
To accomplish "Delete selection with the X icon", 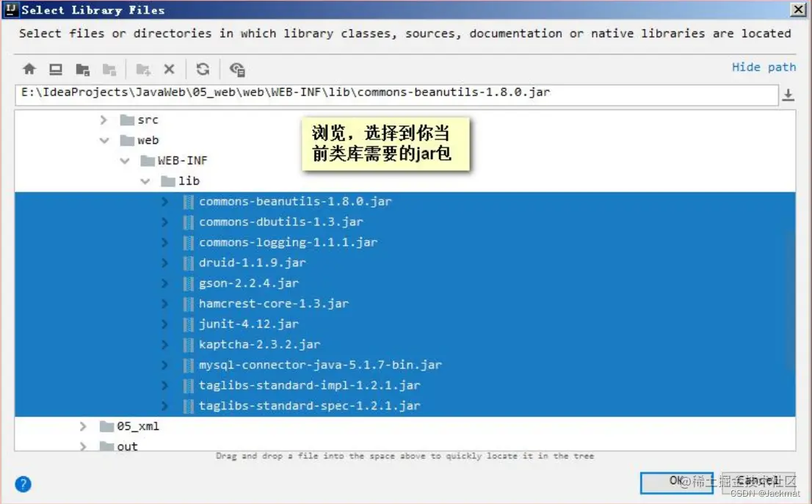I will click(170, 69).
